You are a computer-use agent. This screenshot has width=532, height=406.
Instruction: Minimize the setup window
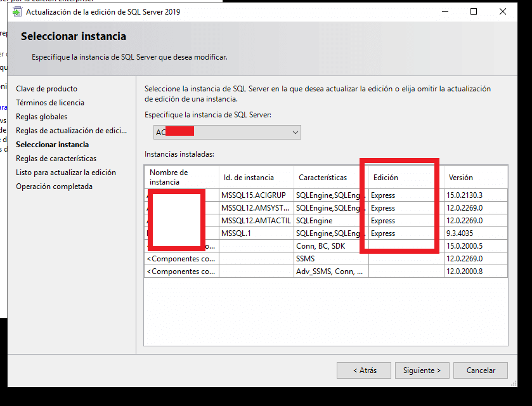(x=445, y=11)
